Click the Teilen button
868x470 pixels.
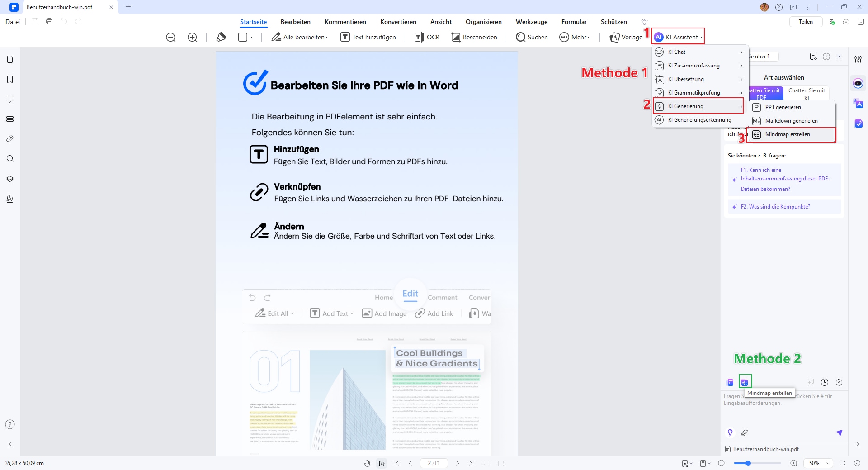point(806,21)
